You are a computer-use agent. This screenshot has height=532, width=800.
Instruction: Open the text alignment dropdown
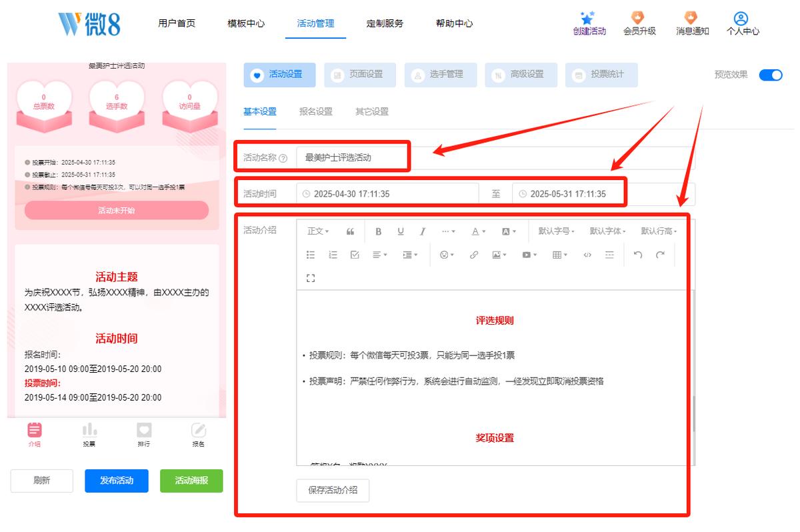[380, 255]
